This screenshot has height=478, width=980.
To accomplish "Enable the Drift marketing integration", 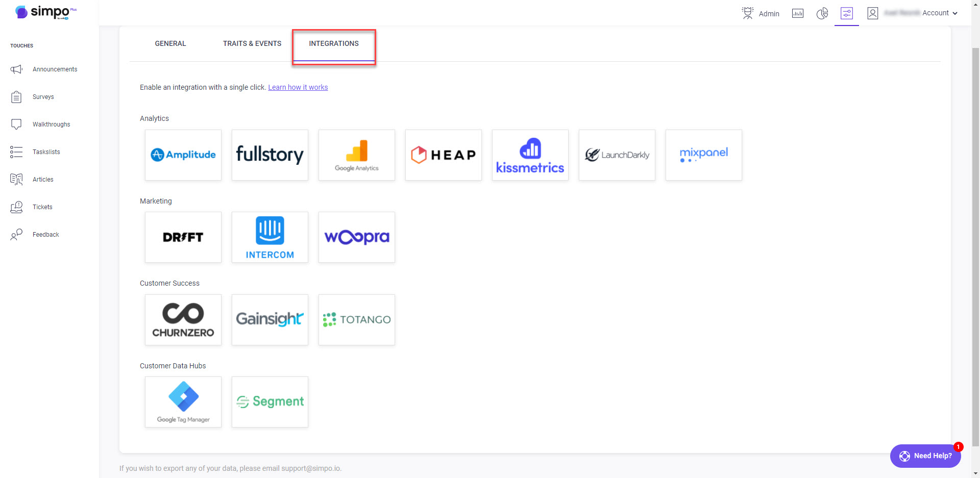I will [x=183, y=237].
